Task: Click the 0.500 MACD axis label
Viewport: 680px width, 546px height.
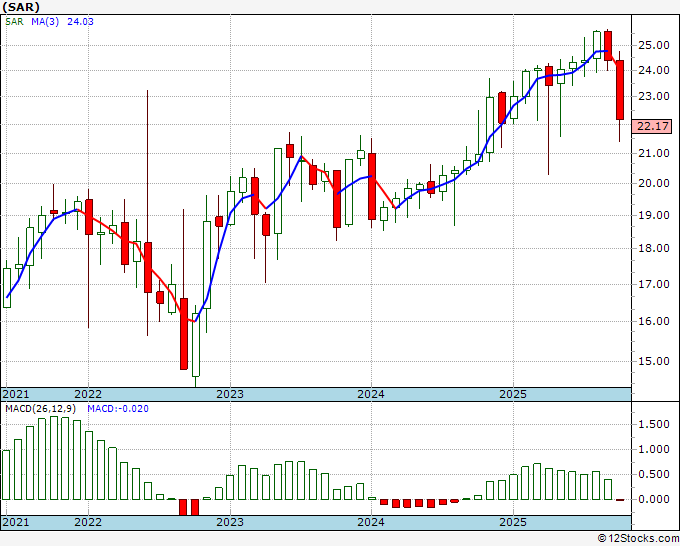Action: pyautogui.click(x=654, y=474)
